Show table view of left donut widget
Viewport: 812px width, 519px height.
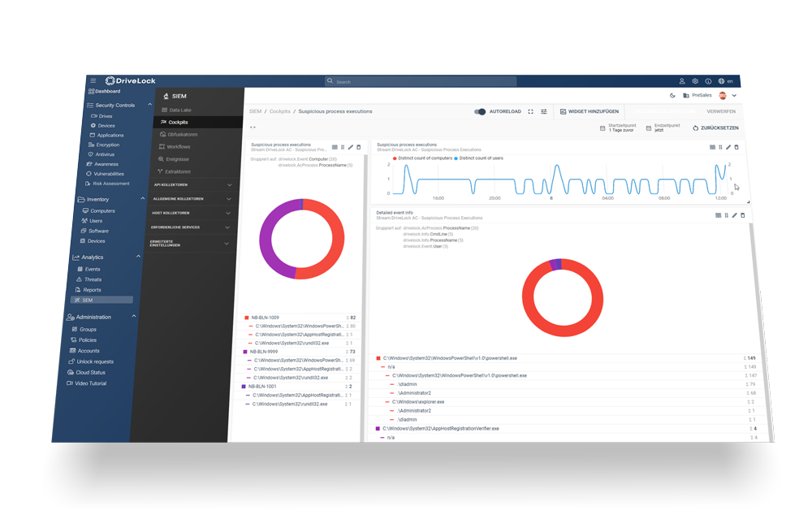pyautogui.click(x=335, y=147)
